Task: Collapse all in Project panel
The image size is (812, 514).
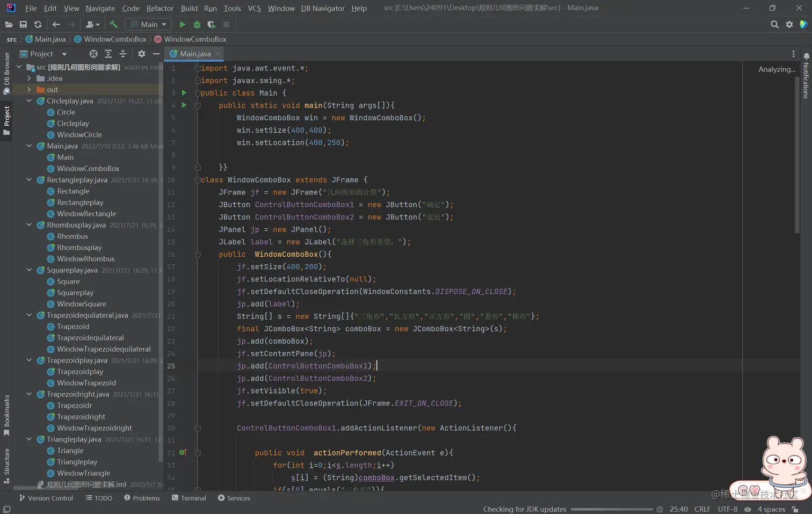Action: (x=122, y=54)
